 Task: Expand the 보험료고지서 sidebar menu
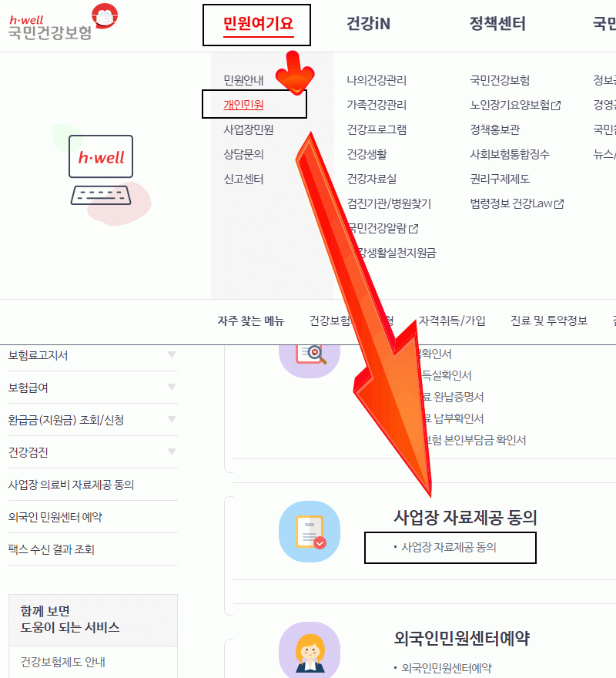(172, 354)
